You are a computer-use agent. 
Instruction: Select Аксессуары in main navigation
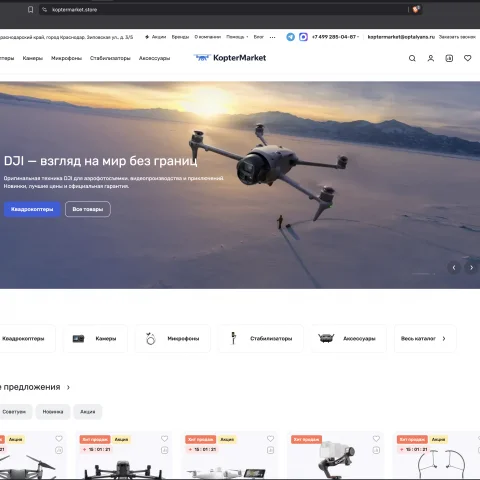pyautogui.click(x=154, y=58)
